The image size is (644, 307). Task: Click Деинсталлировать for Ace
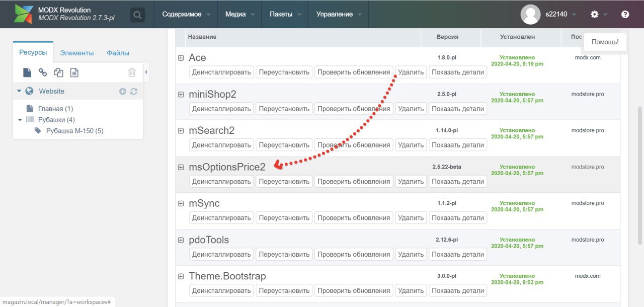click(x=221, y=72)
